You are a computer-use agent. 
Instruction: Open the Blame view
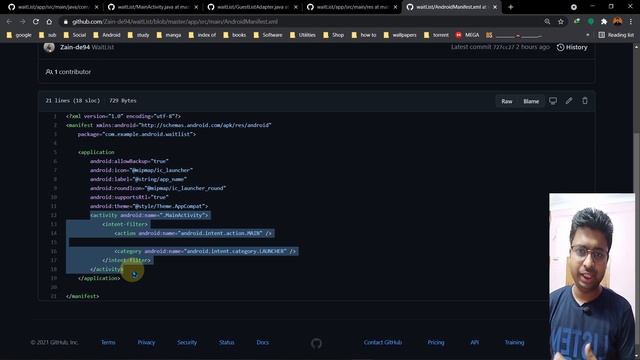pos(531,101)
